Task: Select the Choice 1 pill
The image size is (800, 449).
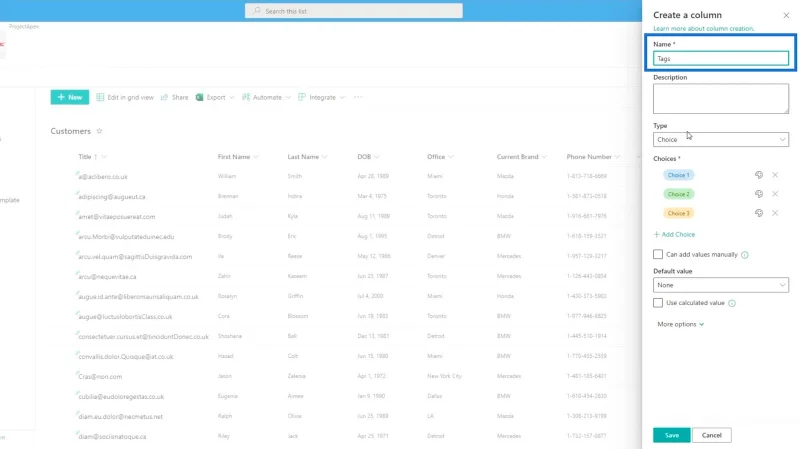Action: (x=678, y=175)
